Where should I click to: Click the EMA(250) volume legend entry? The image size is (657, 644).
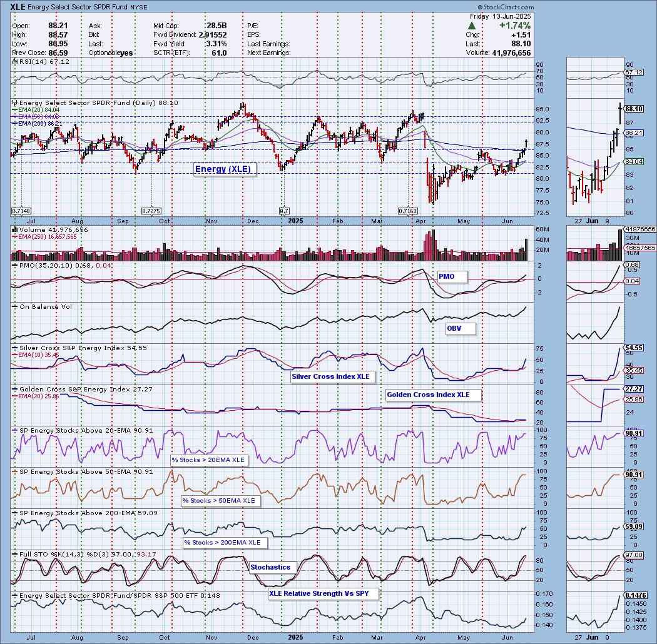point(45,237)
